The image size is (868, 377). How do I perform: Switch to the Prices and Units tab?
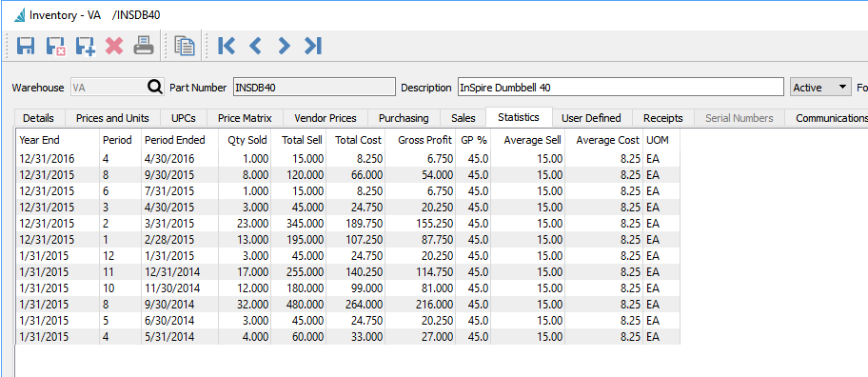(x=112, y=118)
